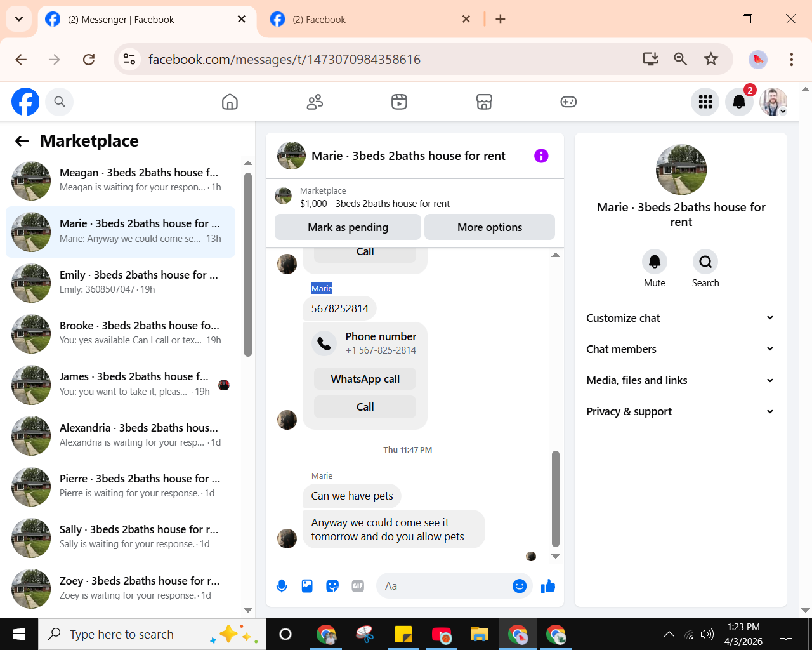The image size is (812, 650).
Task: Go to the Home feed icon
Action: coord(230,102)
